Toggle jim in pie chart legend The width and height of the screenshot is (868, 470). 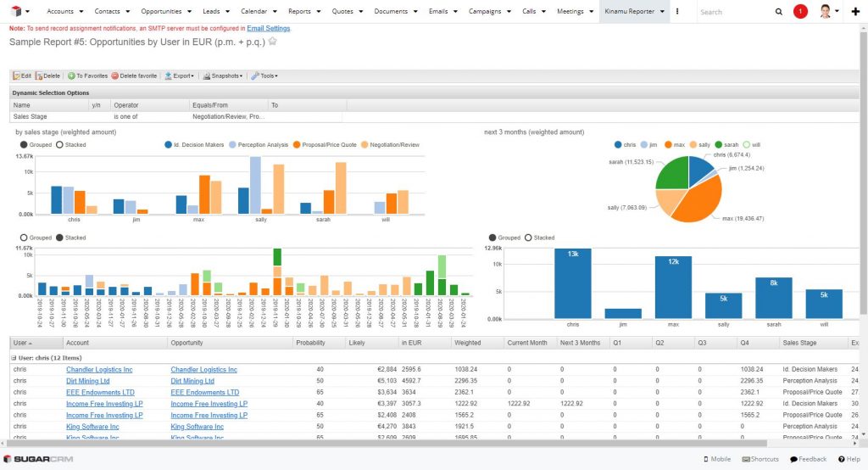(x=648, y=145)
